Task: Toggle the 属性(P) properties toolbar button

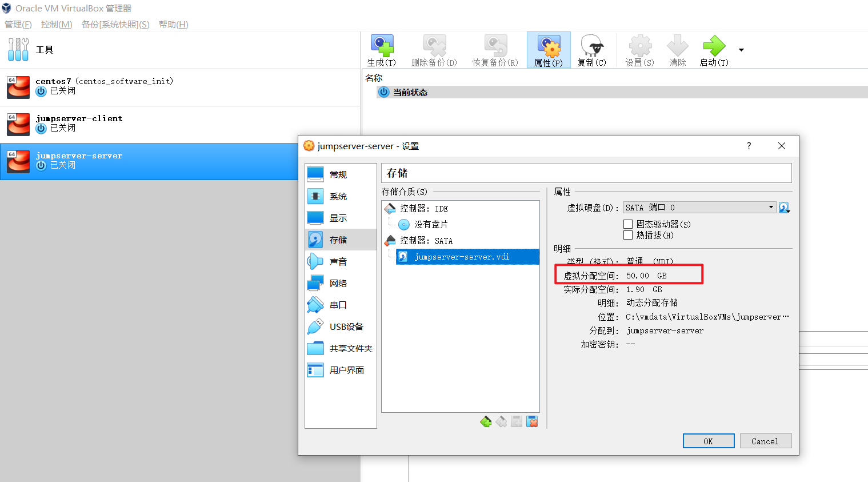Action: point(549,50)
